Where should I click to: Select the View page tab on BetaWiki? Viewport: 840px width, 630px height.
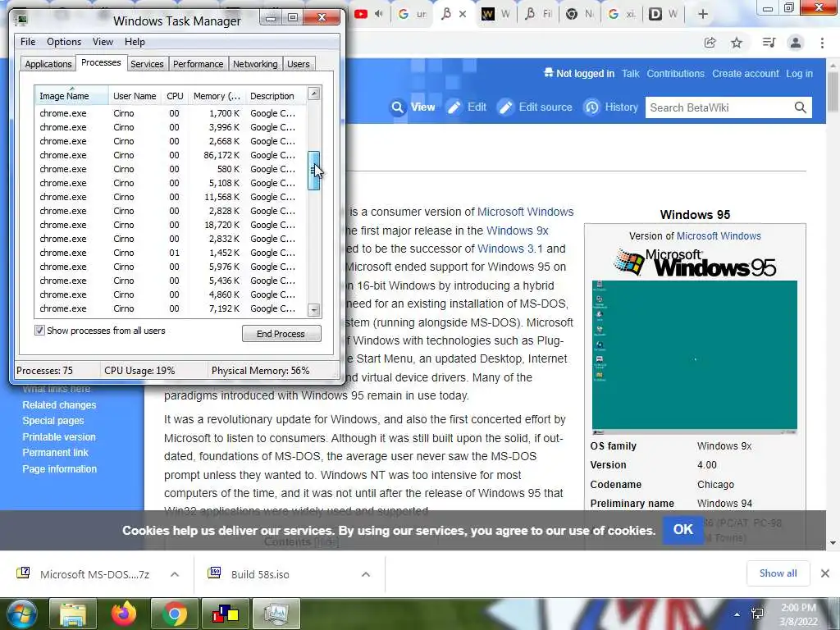coord(413,107)
